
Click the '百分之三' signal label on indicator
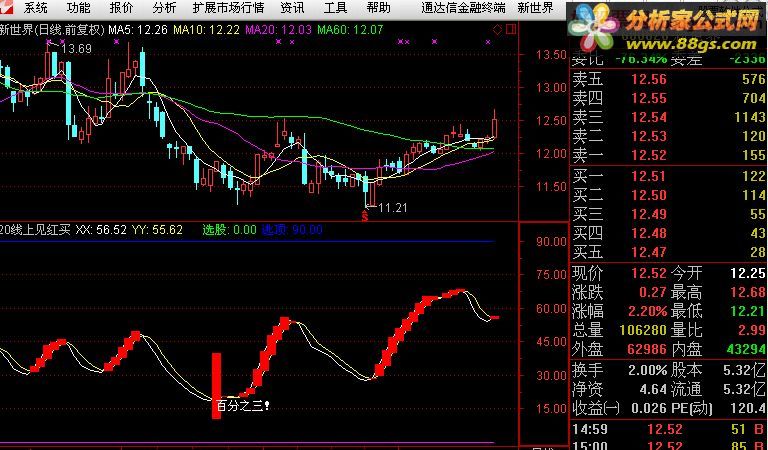(x=243, y=406)
